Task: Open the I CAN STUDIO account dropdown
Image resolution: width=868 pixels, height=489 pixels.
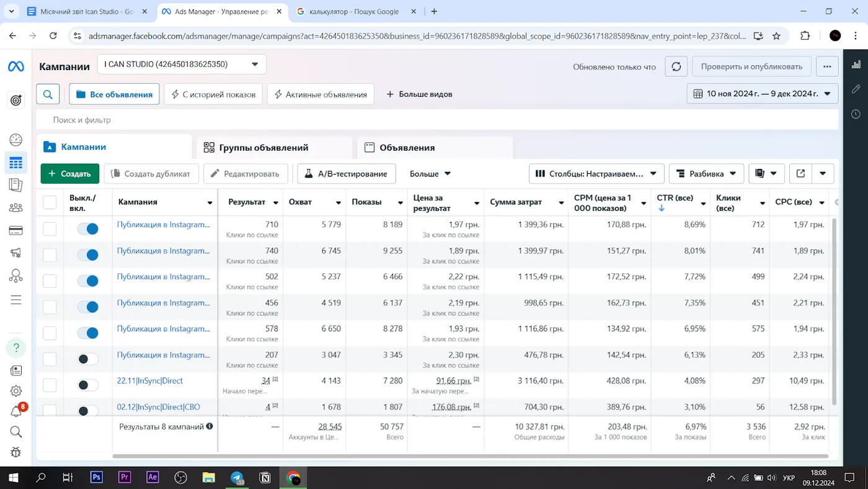Action: point(182,64)
